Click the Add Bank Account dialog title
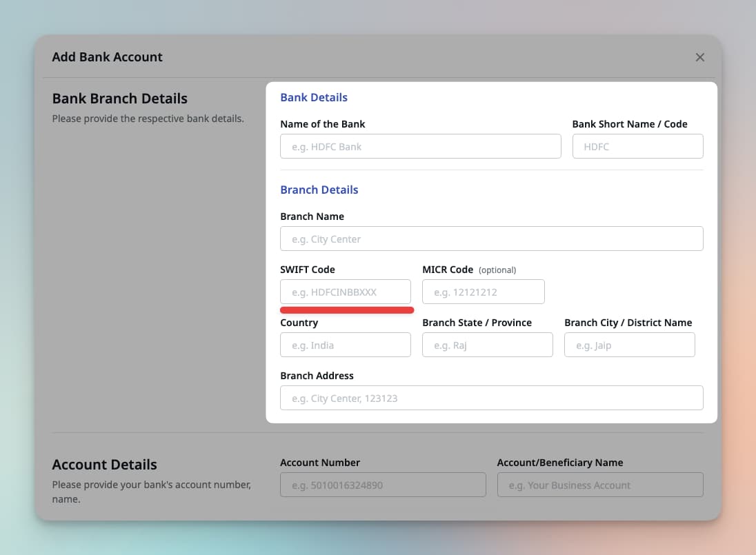Screen dimensions: 756x555 point(107,57)
